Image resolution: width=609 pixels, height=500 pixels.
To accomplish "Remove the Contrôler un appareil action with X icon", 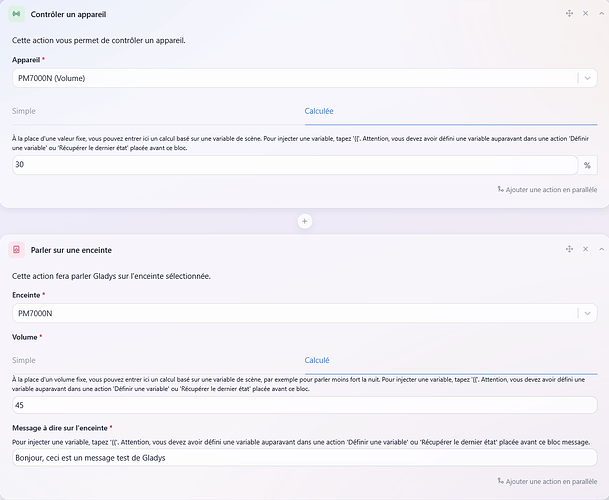I will coord(585,14).
